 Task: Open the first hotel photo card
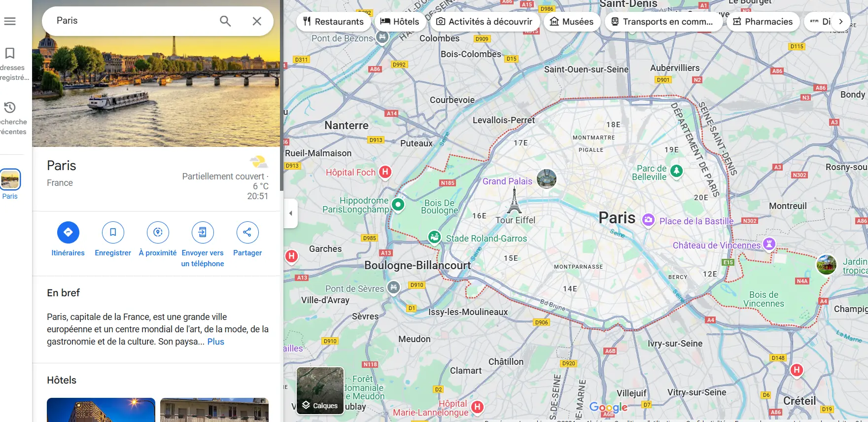pyautogui.click(x=101, y=410)
